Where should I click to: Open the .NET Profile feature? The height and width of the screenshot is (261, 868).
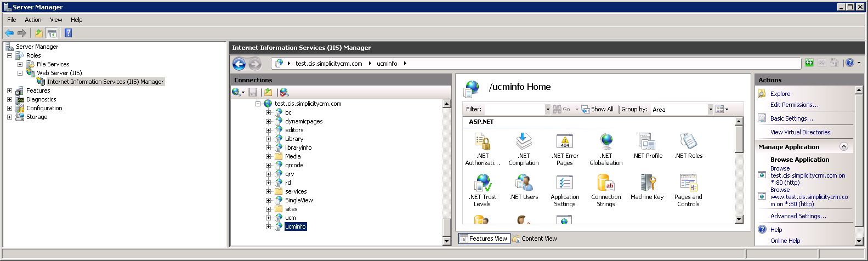(648, 146)
